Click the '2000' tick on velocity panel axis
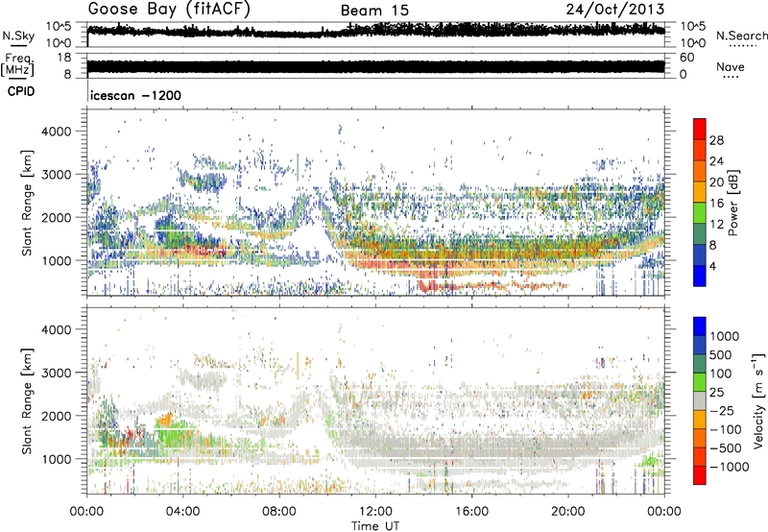Viewport: 768px width, 532px height. pos(57,416)
